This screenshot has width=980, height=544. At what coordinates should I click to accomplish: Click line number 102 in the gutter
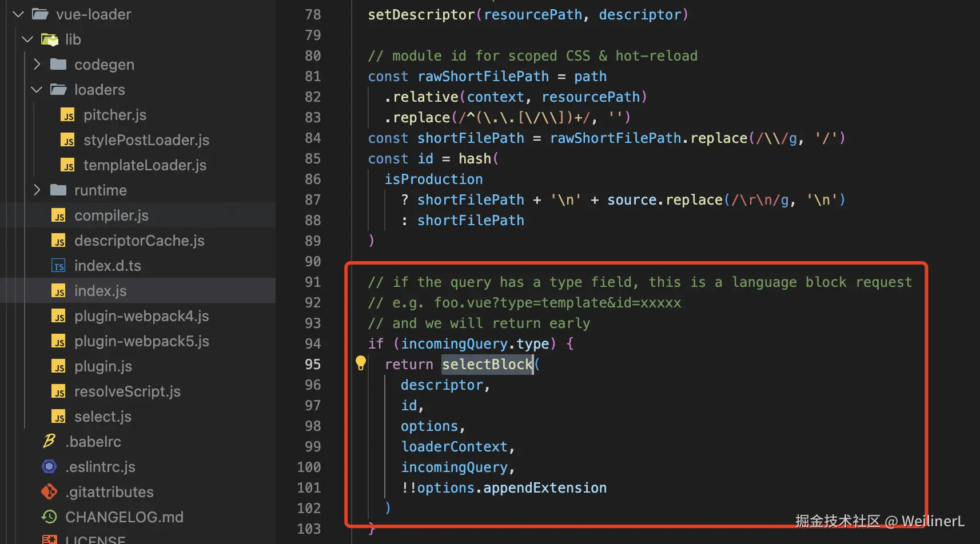click(309, 508)
